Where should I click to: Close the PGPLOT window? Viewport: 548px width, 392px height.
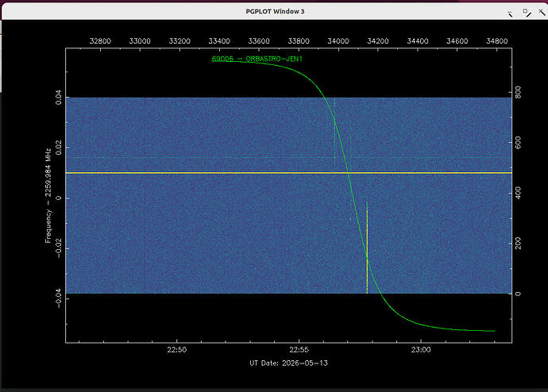pyautogui.click(x=542, y=12)
